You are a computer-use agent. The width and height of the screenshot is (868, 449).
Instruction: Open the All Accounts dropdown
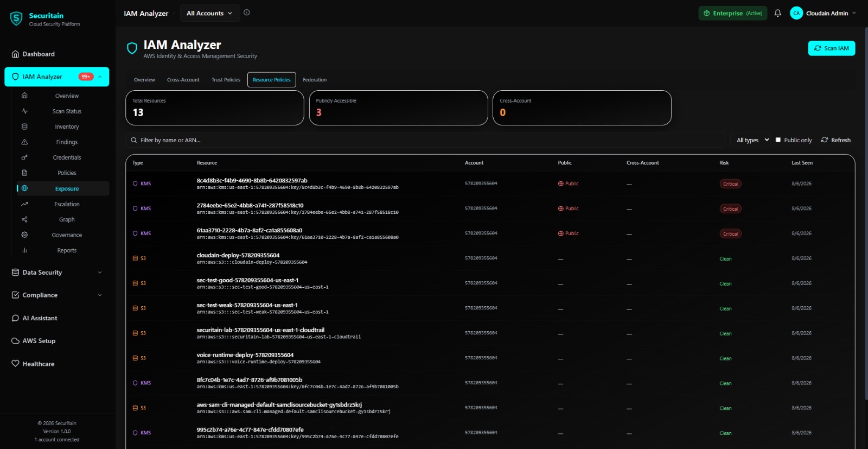[x=209, y=13]
